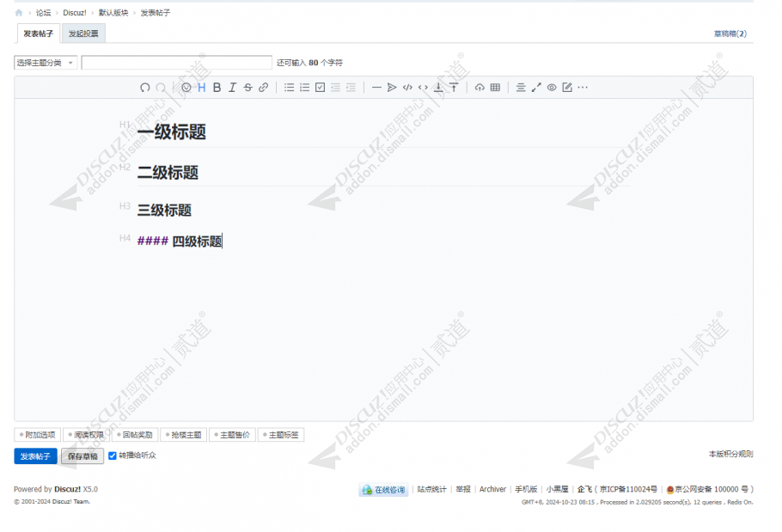Image resolution: width=782 pixels, height=532 pixels.
Task: Click the 二级标题 heading in editor
Action: point(168,173)
